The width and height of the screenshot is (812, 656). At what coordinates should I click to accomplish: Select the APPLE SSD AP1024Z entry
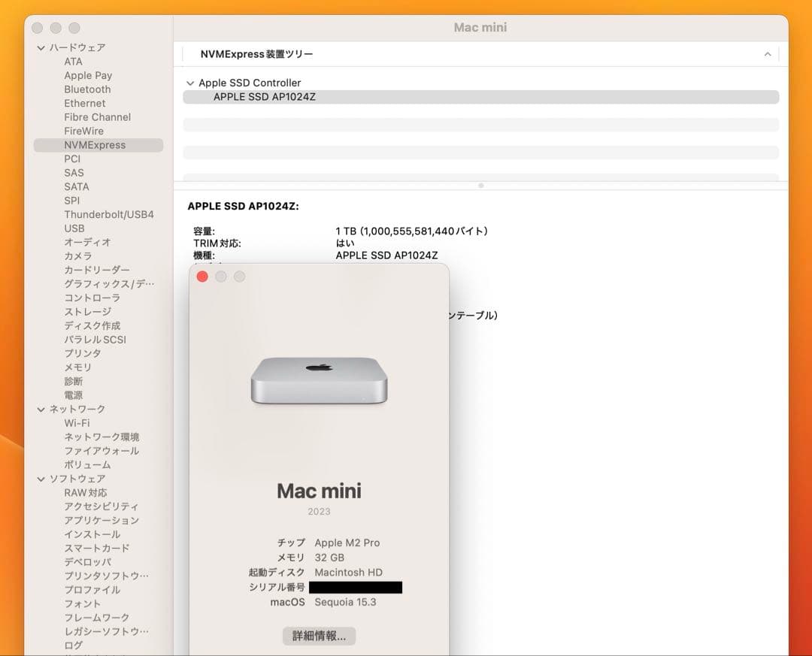264,97
